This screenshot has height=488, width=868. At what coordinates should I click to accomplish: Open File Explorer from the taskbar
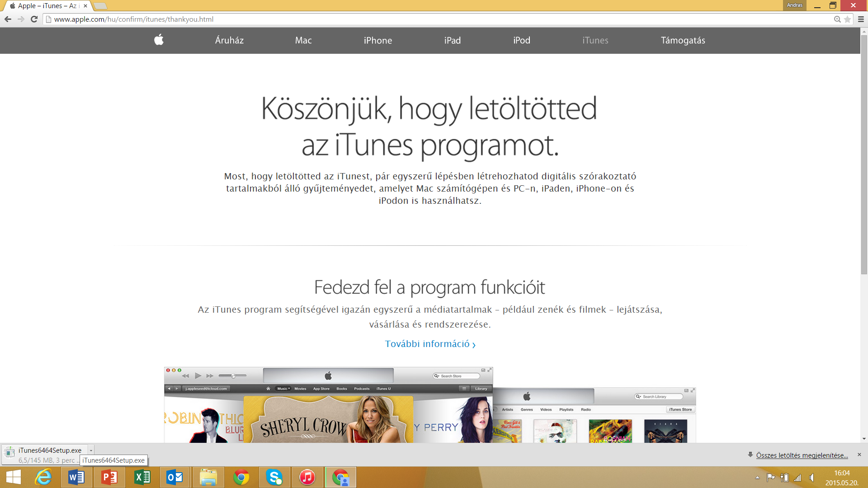(x=208, y=477)
